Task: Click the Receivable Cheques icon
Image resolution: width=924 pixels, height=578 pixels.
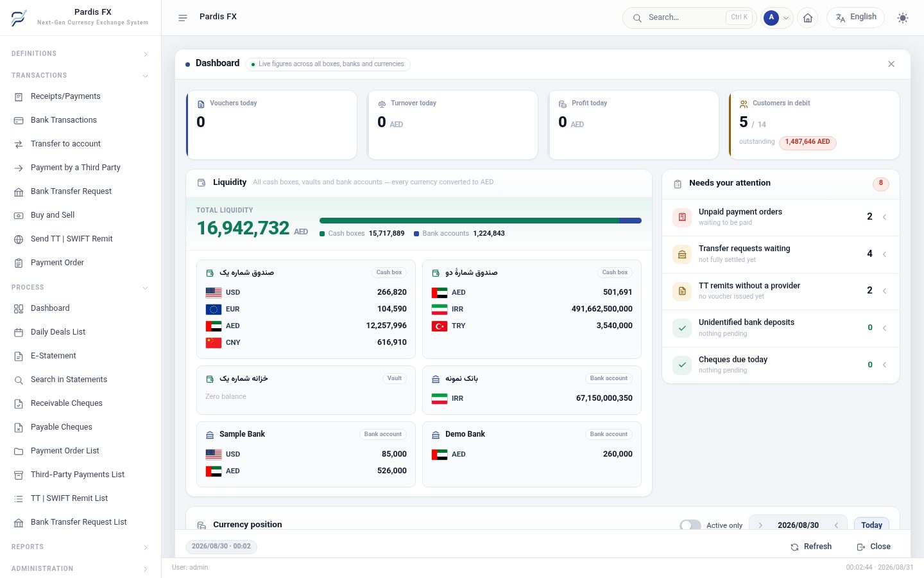Action: pos(19,404)
